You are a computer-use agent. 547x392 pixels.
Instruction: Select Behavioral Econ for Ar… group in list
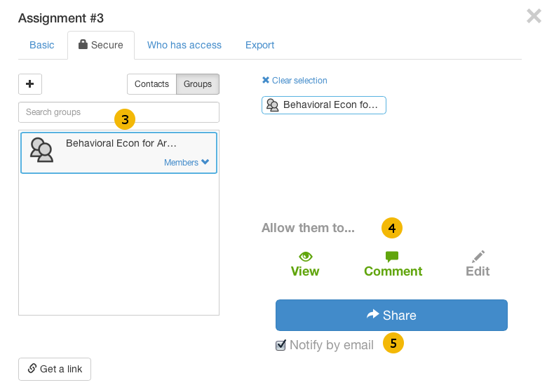coord(119,153)
